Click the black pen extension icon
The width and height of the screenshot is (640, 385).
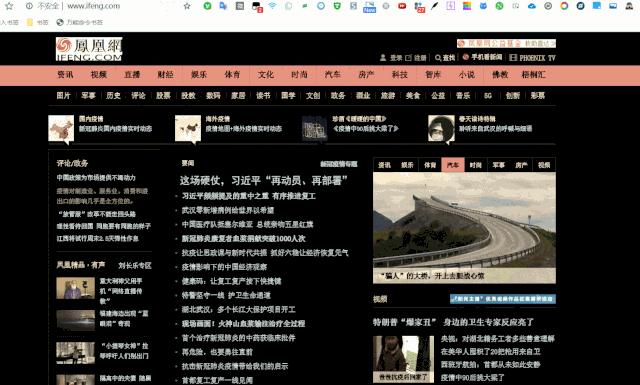(x=435, y=6)
